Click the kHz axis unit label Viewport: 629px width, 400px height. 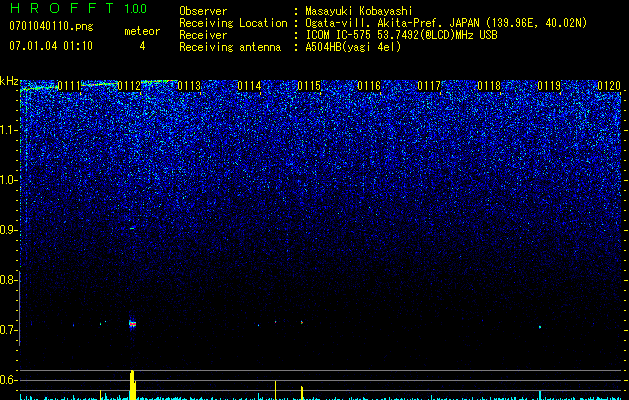pos(9,81)
